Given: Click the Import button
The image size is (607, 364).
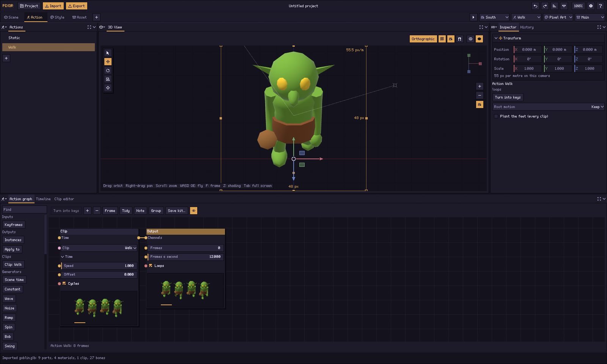Looking at the screenshot, I should click(x=53, y=6).
